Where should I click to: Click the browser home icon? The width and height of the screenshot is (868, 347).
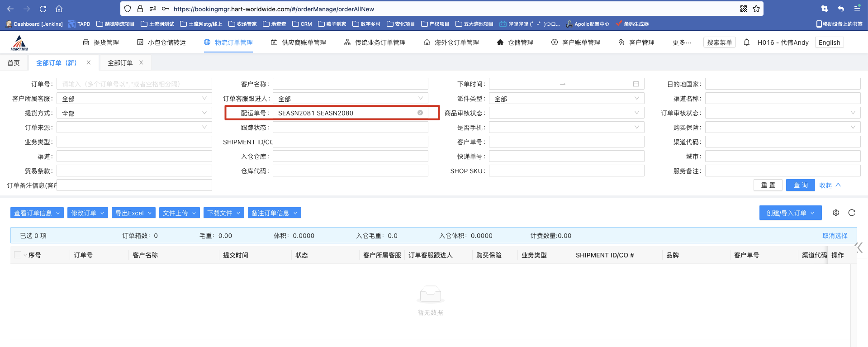pyautogui.click(x=59, y=9)
